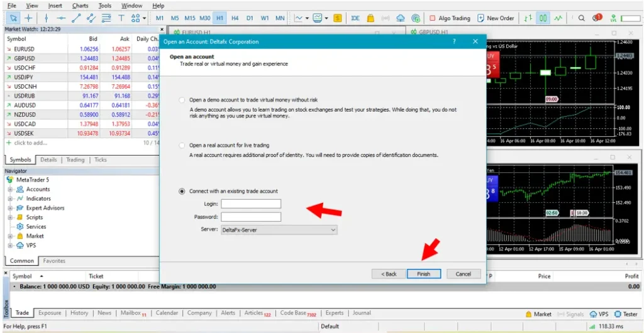644x333 pixels.
Task: Expand the Expert Advisors tree node
Action: pyautogui.click(x=10, y=208)
